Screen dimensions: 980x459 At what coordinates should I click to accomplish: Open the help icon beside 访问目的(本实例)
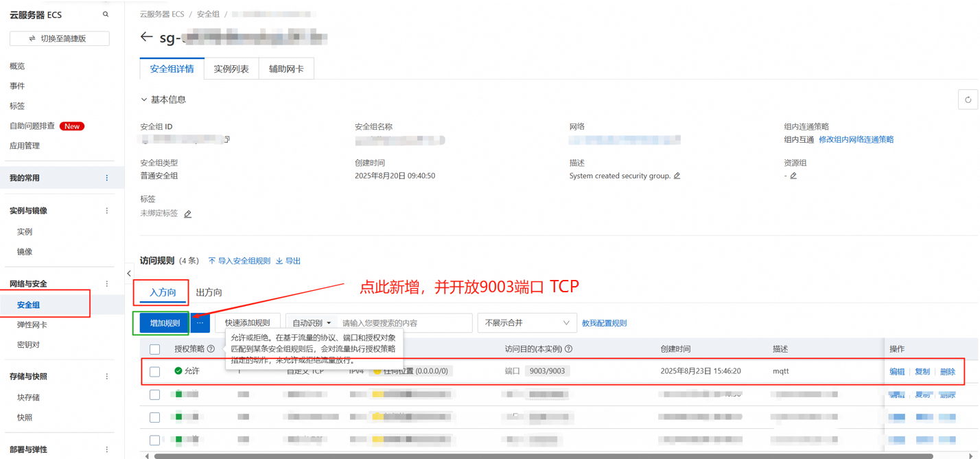click(x=568, y=349)
